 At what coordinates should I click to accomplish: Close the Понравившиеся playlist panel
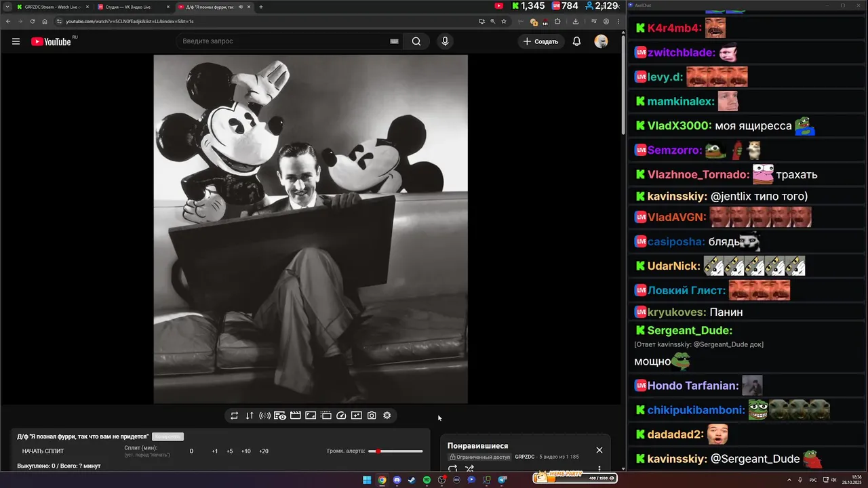click(x=599, y=450)
